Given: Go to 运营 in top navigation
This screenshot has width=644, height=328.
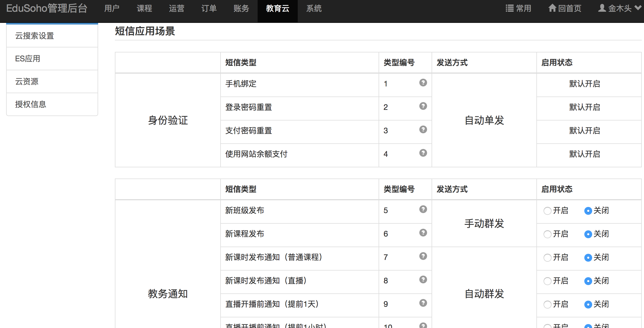Looking at the screenshot, I should point(176,8).
